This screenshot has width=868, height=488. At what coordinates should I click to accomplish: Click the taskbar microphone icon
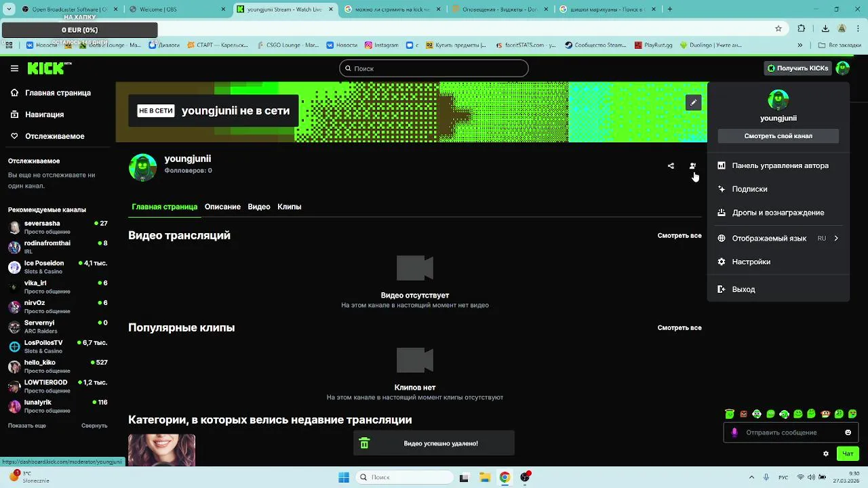click(x=766, y=477)
